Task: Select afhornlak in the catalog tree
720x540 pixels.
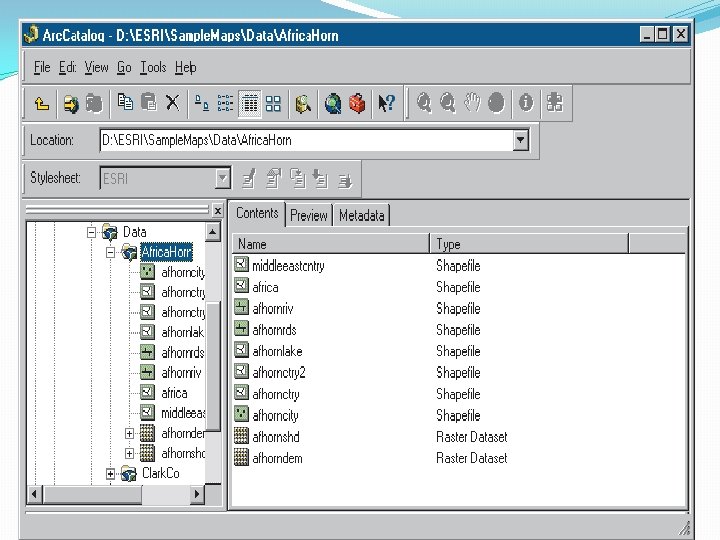Action: pyautogui.click(x=182, y=332)
